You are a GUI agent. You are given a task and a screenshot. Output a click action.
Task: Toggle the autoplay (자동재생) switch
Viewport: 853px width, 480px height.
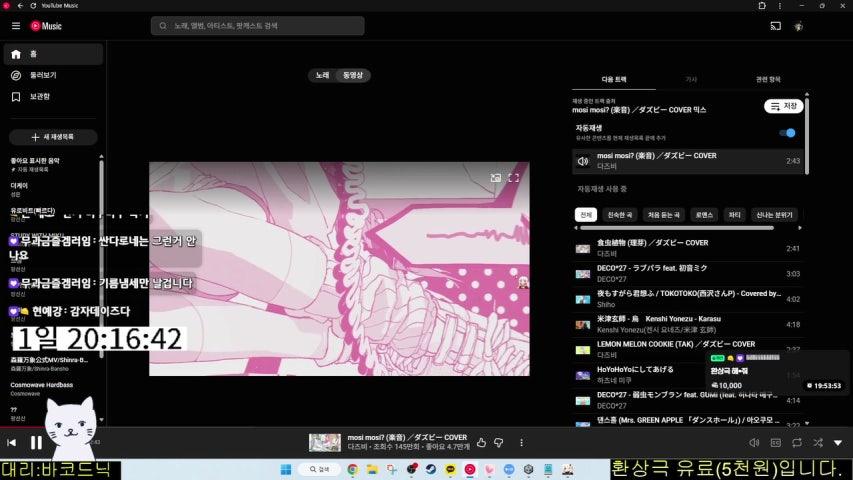[787, 133]
